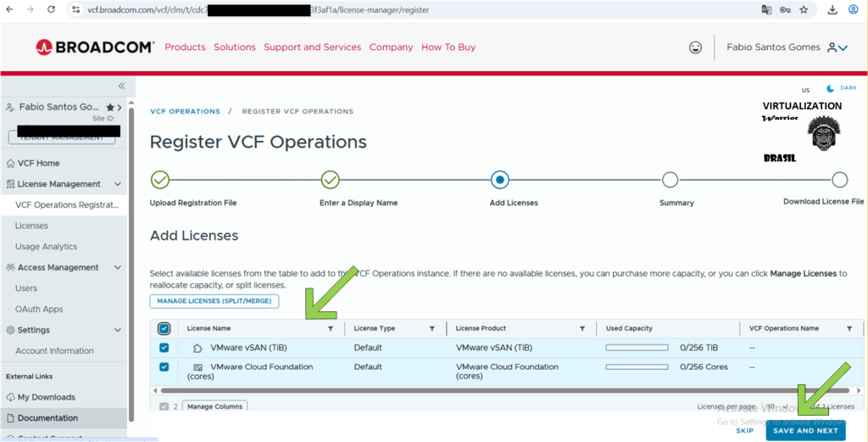Click the Save and Next button
868x442 pixels.
[x=804, y=431]
